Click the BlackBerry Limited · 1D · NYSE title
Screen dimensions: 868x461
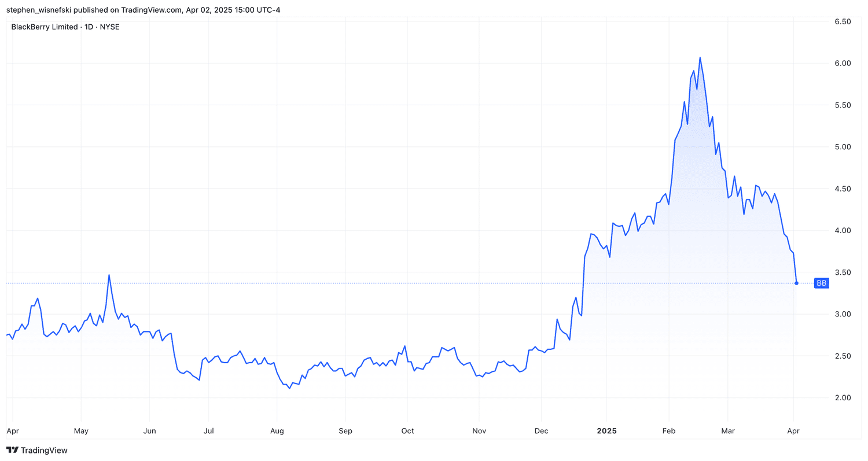[66, 27]
